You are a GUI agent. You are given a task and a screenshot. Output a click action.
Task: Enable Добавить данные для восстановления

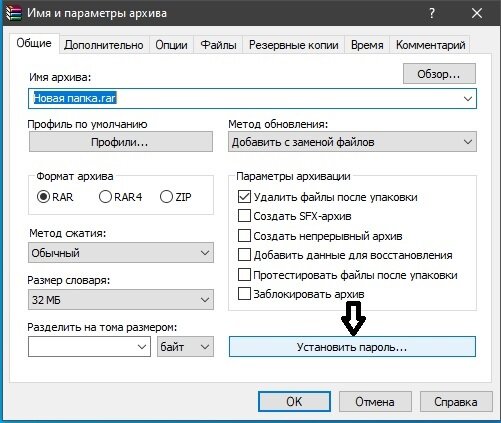244,255
